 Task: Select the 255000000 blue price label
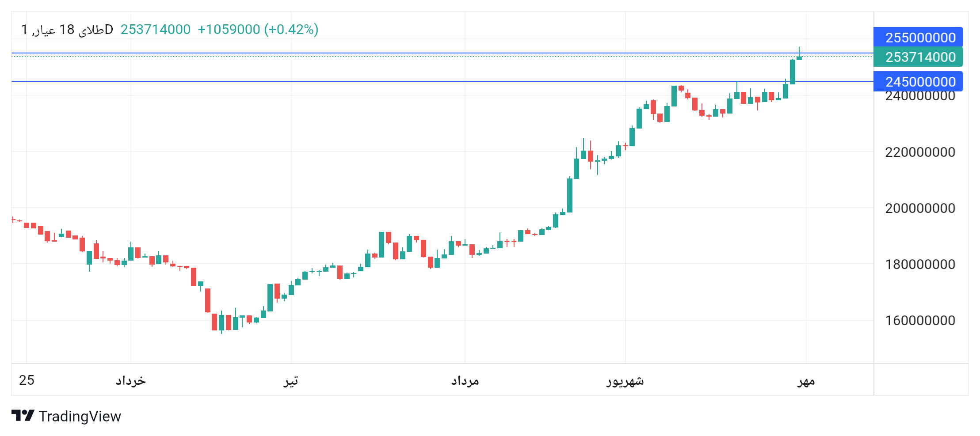pos(918,38)
